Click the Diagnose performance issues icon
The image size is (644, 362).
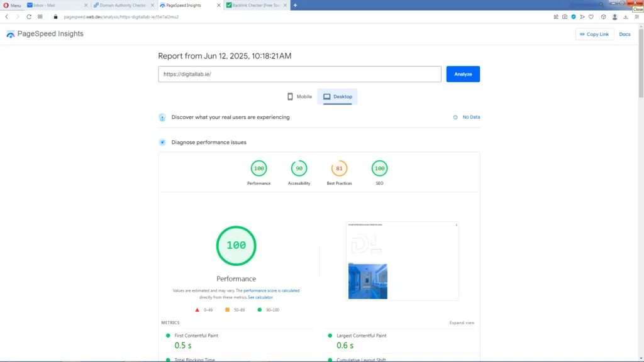(162, 143)
